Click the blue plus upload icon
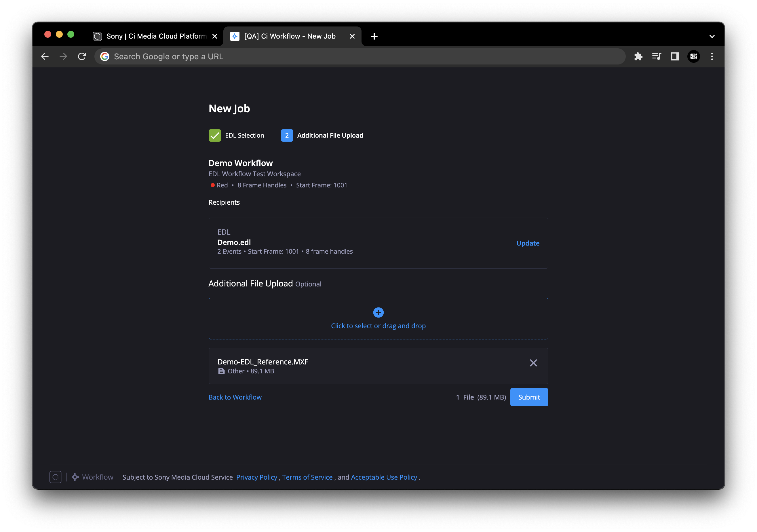This screenshot has width=757, height=532. point(378,312)
